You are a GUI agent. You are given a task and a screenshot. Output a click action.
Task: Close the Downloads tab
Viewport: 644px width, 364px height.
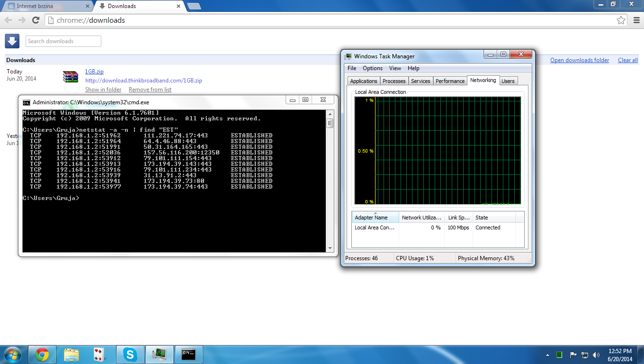[x=179, y=6]
